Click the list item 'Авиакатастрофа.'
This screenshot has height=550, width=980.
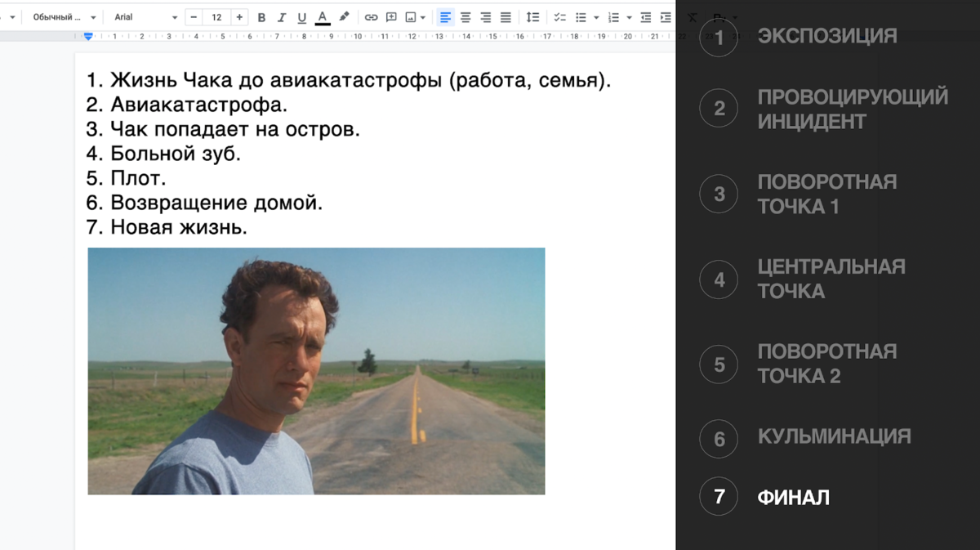[x=187, y=105]
